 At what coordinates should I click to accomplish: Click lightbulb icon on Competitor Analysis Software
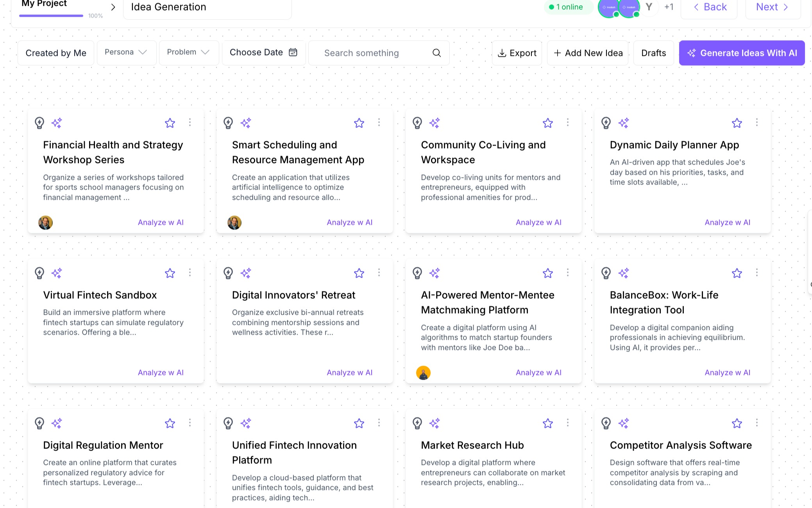tap(606, 423)
